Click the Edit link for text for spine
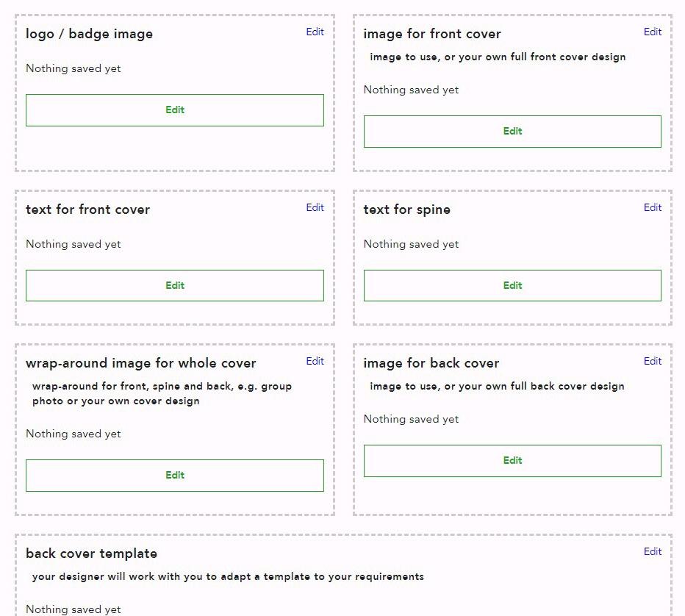Viewport: 685px width, 616px height. coord(652,207)
